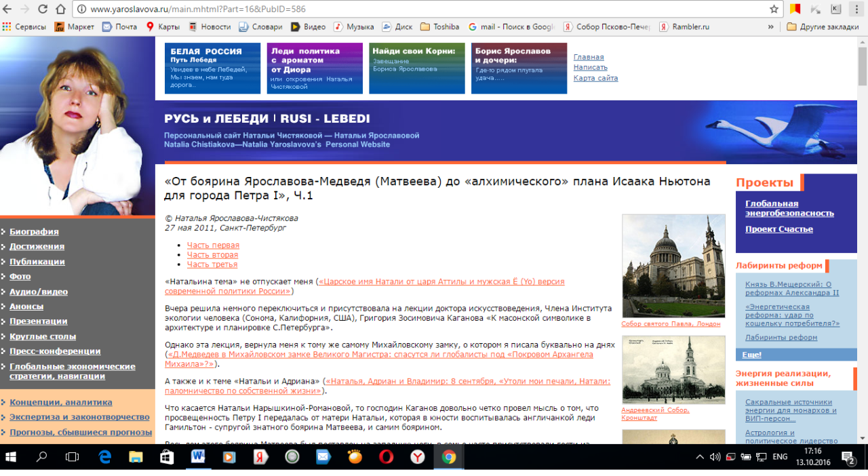This screenshot has width=868, height=476.
Task: Jump to Часть вторая of the article
Action: [x=212, y=255]
